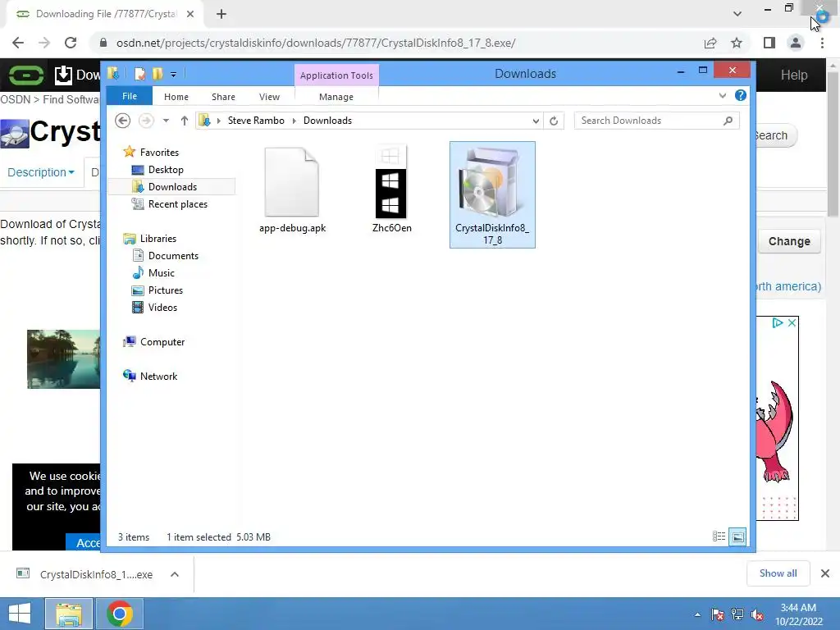Open Windows Start menu
This screenshot has width=840, height=630.
pos(20,614)
